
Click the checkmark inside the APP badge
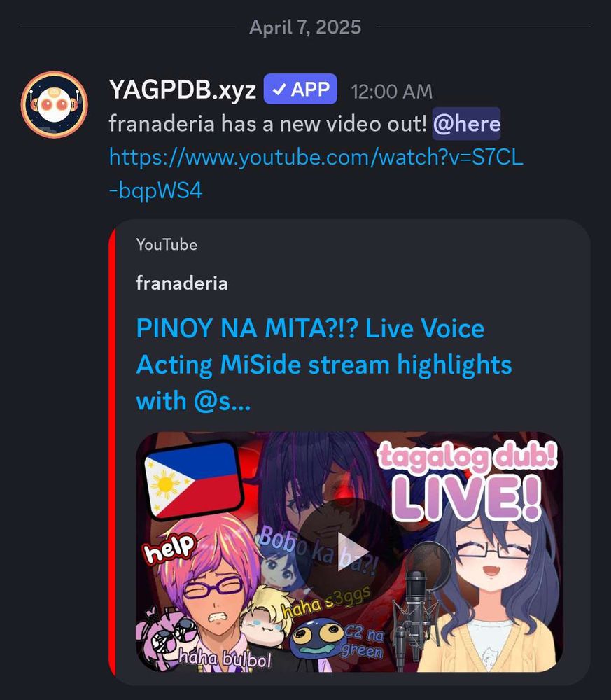tap(279, 90)
